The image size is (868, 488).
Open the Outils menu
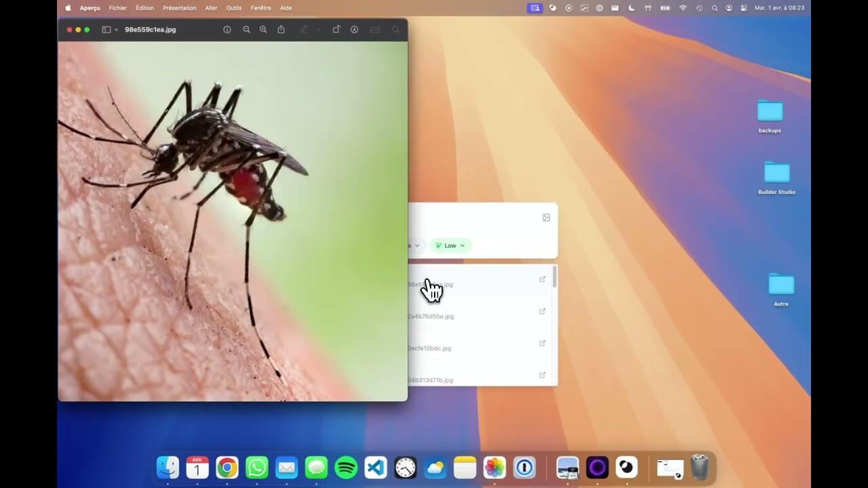(x=233, y=8)
